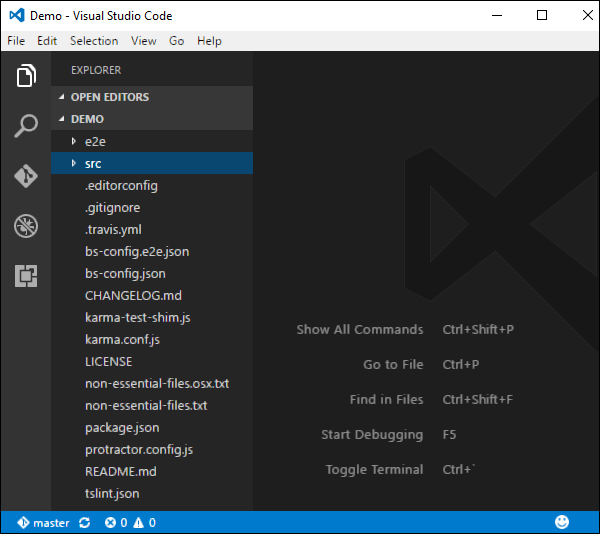Open the Help menu
Screen dimensions: 600x534
pos(209,41)
